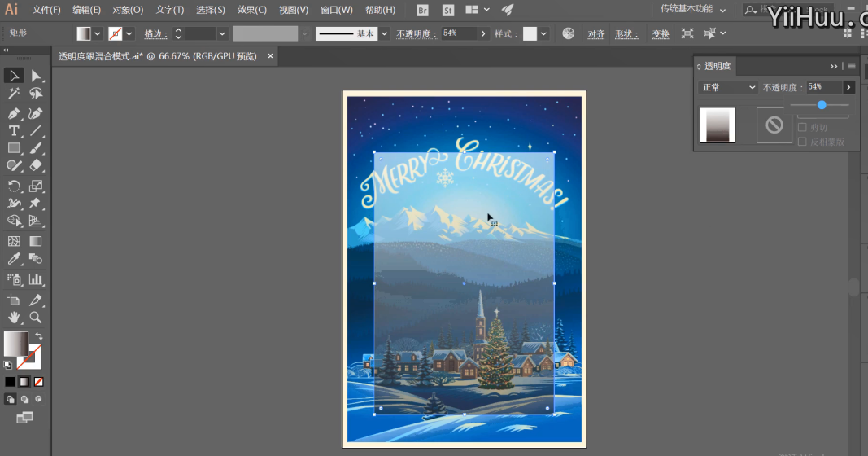
Task: Select the Lasso tool
Action: coord(36,93)
